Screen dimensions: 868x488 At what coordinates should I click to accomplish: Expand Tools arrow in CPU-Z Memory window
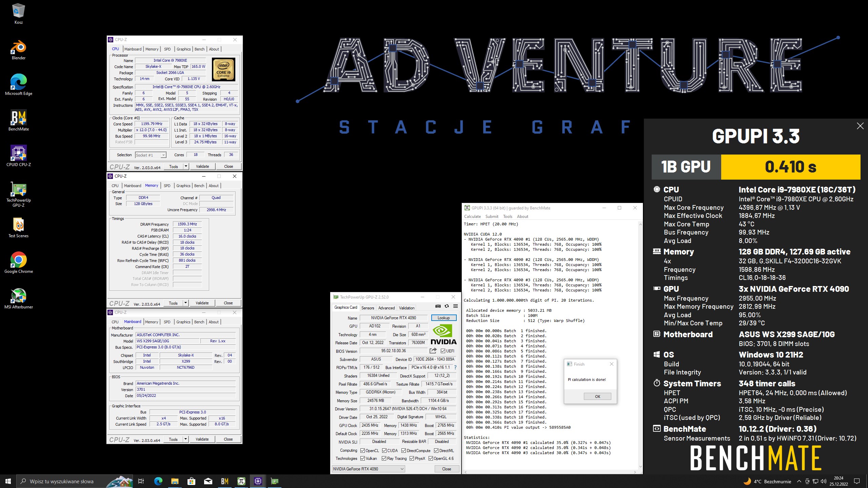point(185,303)
